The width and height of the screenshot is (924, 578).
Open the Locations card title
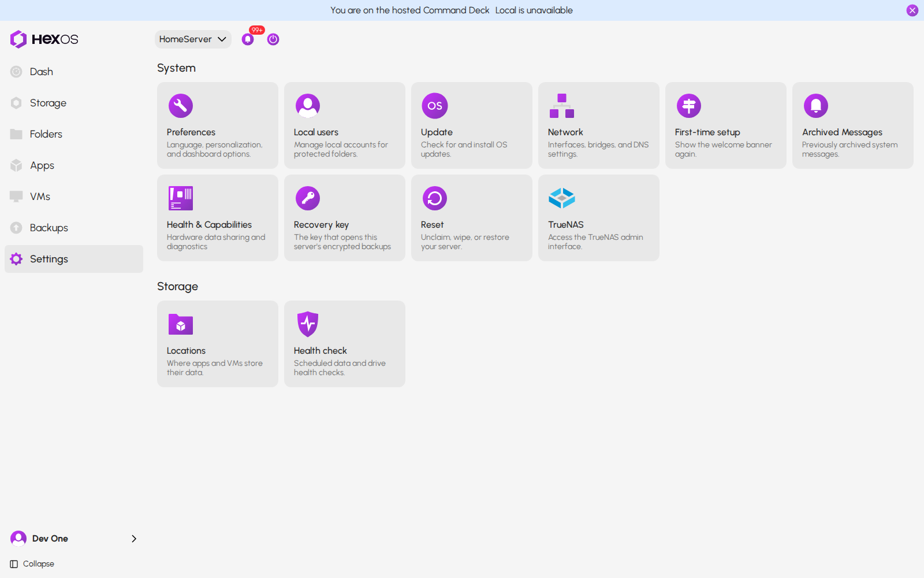point(186,351)
